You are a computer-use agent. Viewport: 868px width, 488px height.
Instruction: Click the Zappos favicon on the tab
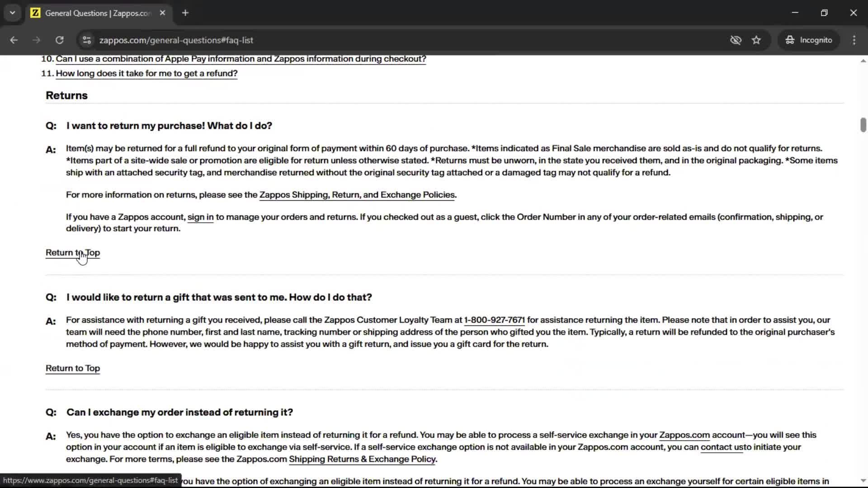point(35,13)
